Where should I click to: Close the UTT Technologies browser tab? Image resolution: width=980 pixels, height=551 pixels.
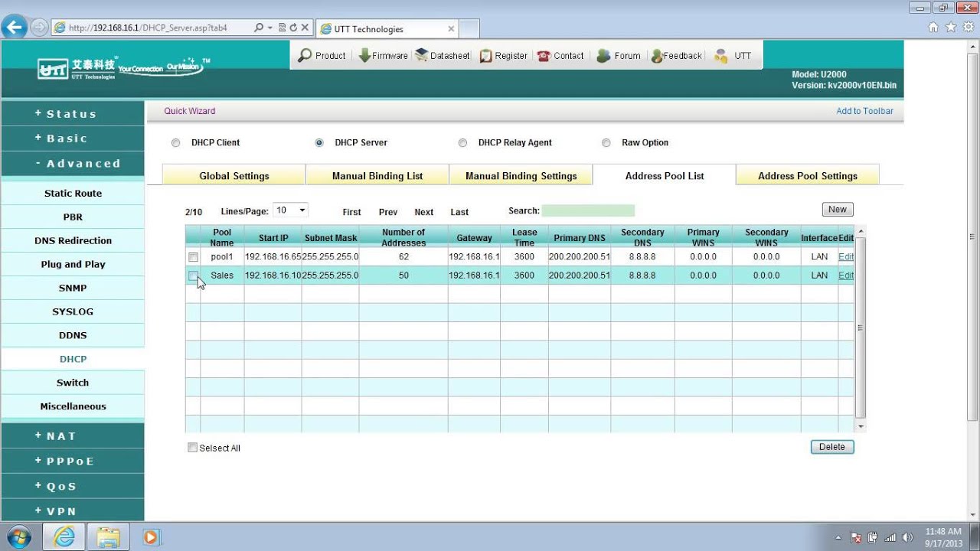point(451,29)
